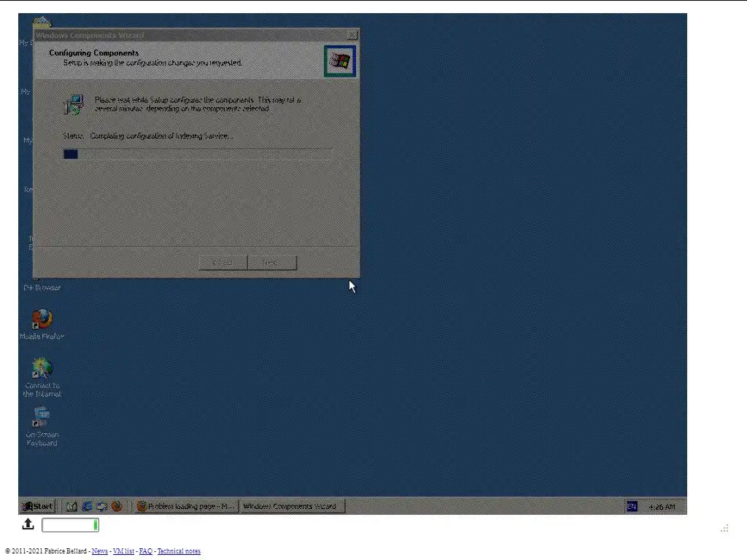Click the Back button in the wizard
The image size is (747, 560).
tap(223, 262)
